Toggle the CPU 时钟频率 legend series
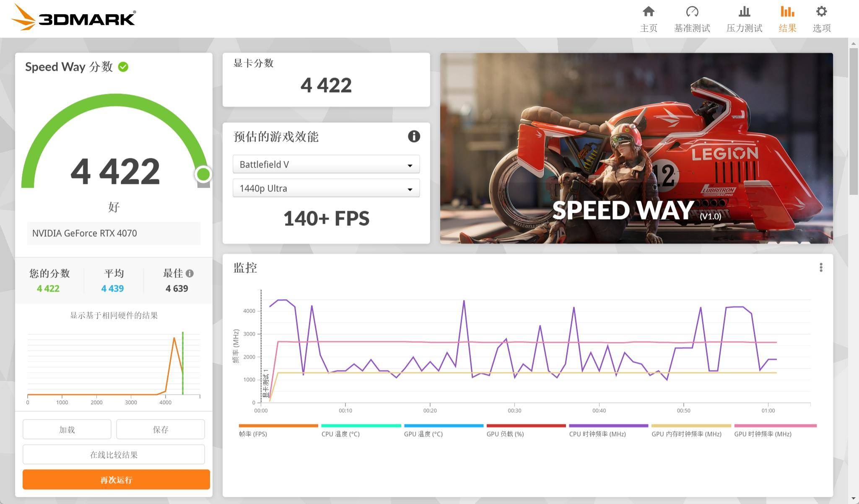Screen dimensions: 859x504 coord(608,431)
